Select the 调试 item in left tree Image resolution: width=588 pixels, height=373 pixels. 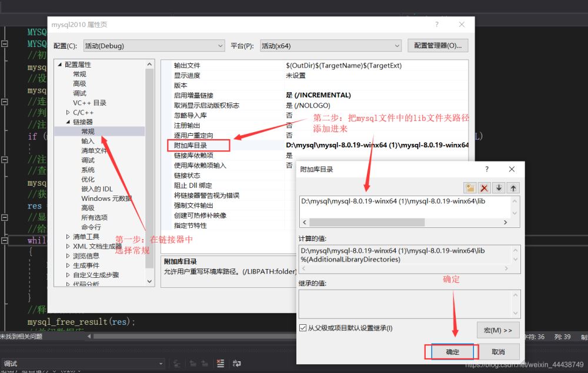[x=81, y=93]
